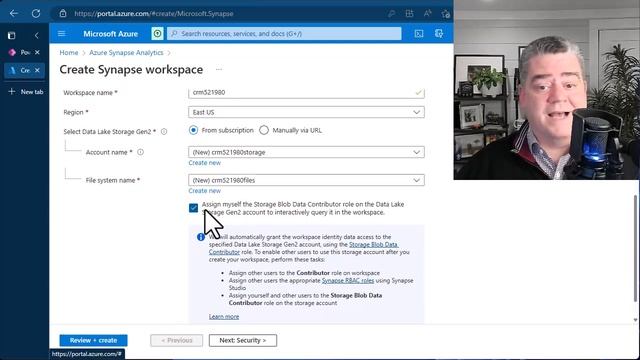Open the Copilot icon in the top bar
Viewport: 640px width, 360px height.
coord(439,33)
